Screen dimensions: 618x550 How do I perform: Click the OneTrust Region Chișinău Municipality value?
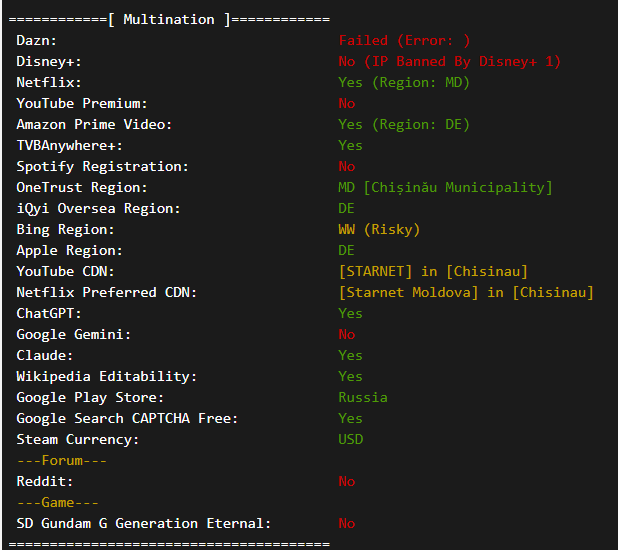pyautogui.click(x=445, y=187)
